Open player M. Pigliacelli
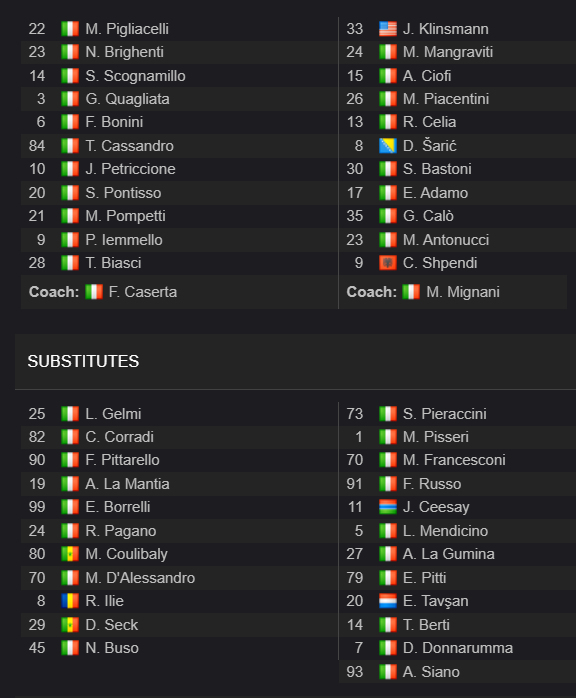Screen dimensions: 576x698 point(127,29)
